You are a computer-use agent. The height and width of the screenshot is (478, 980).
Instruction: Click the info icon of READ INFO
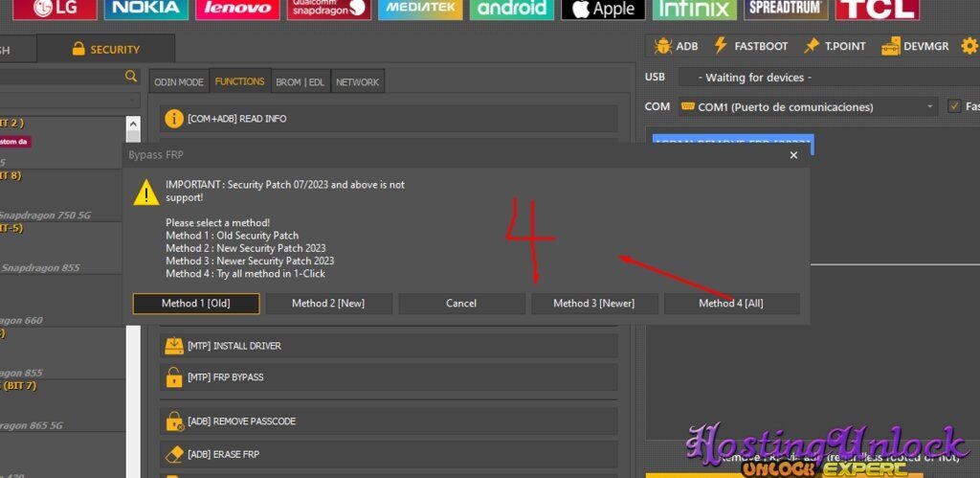click(174, 118)
